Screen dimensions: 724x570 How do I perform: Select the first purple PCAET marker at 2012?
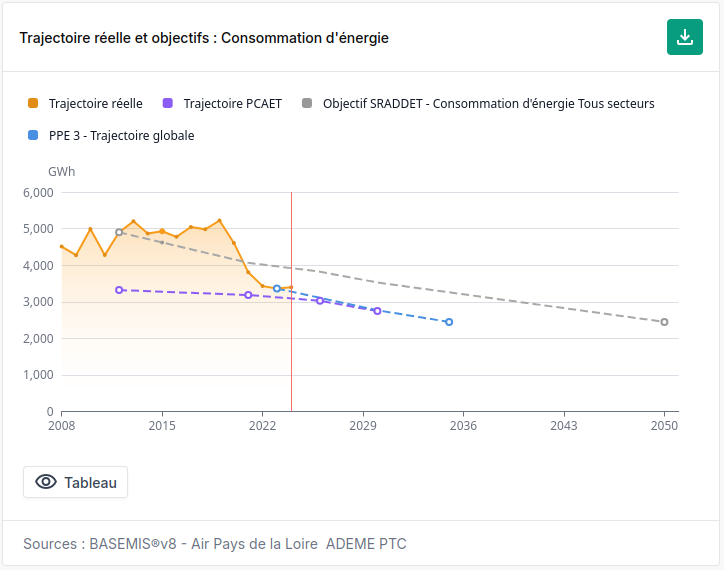[119, 290]
